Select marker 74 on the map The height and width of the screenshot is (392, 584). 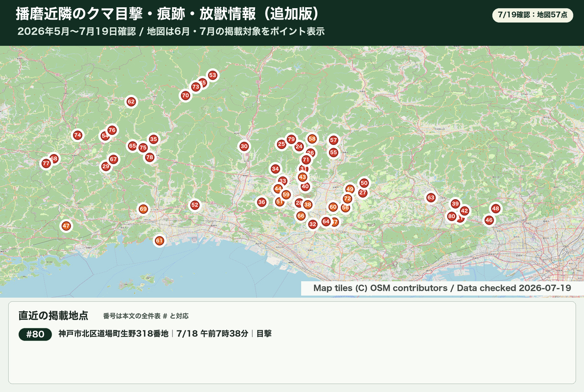tap(78, 135)
